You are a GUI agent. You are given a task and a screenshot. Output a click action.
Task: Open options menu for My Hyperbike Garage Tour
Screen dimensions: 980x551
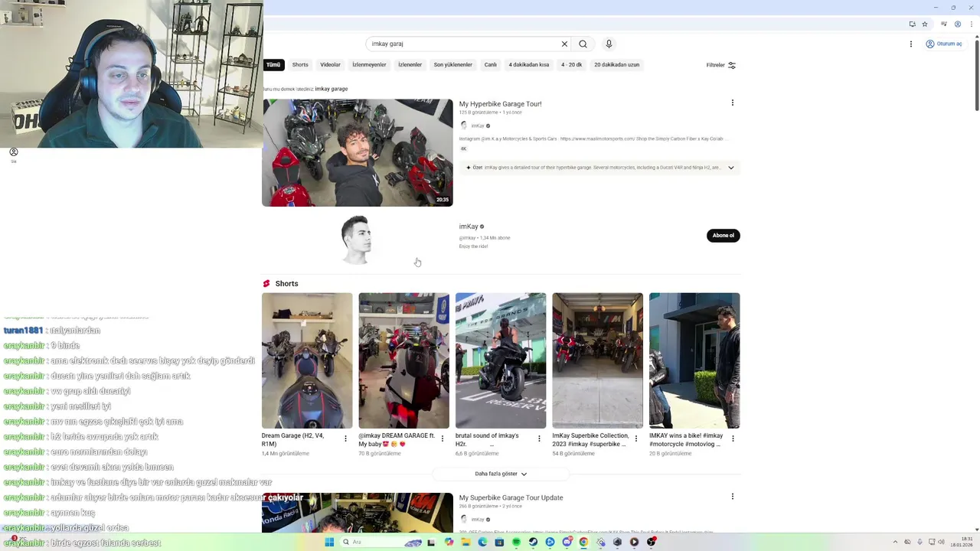pyautogui.click(x=732, y=103)
